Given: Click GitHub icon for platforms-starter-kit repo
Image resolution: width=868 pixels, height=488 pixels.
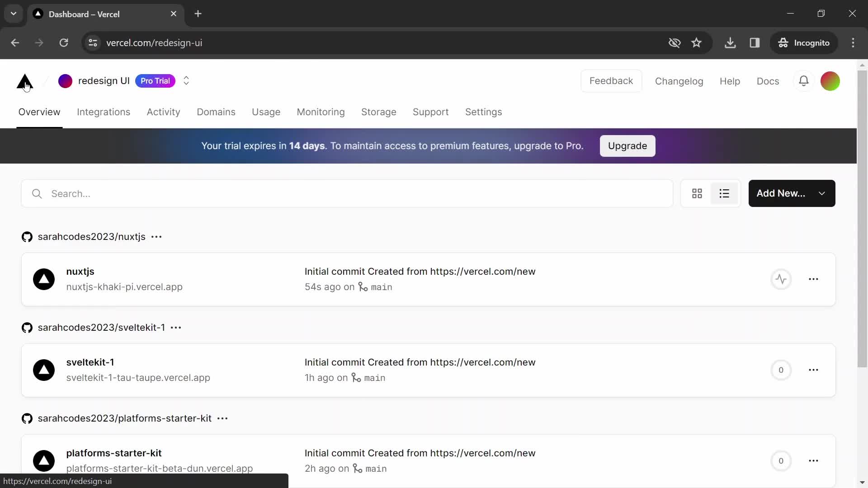Looking at the screenshot, I should coord(27,418).
